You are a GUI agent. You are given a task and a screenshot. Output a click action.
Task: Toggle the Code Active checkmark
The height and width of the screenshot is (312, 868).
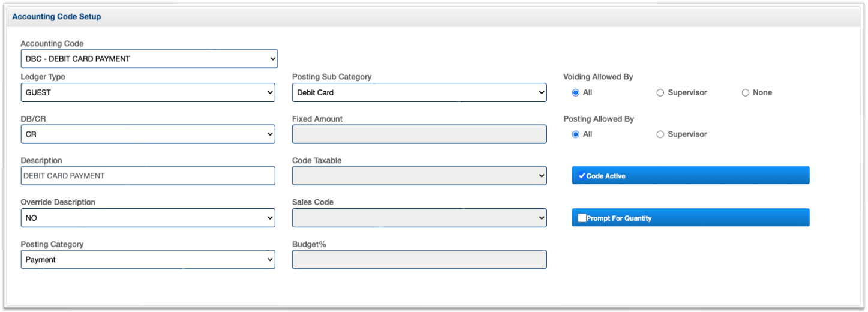pos(582,176)
